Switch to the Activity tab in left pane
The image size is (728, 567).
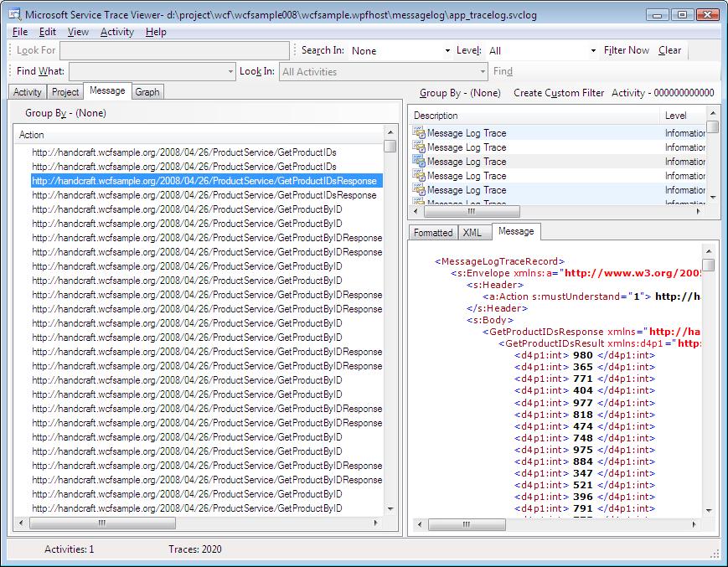tap(28, 92)
